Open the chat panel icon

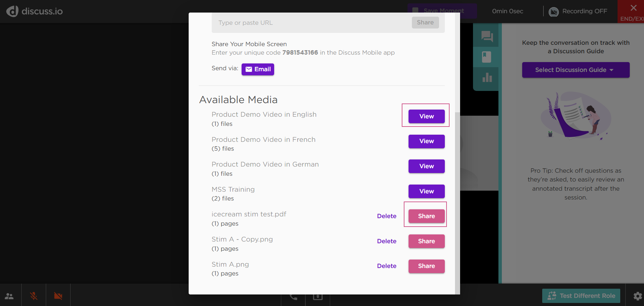coord(487,36)
